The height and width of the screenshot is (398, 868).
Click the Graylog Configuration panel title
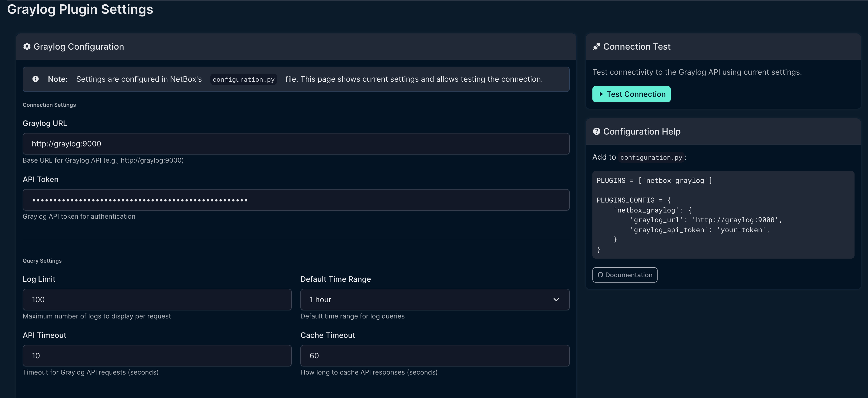pos(79,47)
